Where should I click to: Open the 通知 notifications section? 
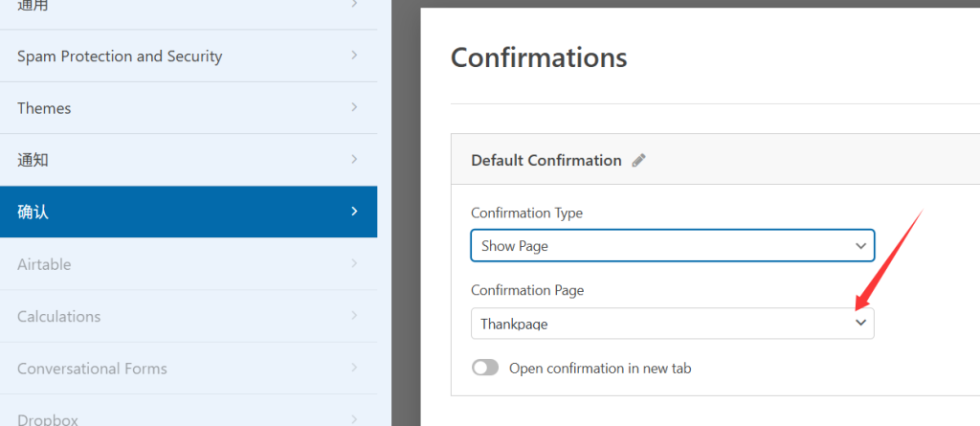(33, 160)
